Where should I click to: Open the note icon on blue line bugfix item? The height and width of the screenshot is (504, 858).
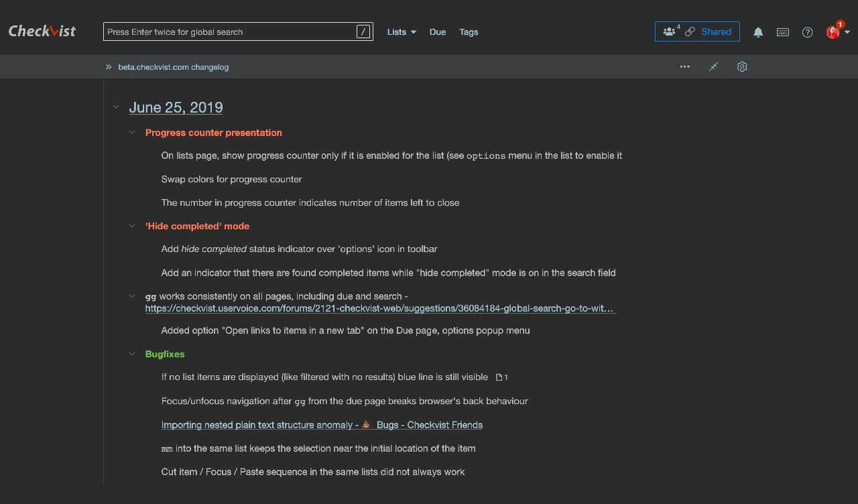tap(501, 377)
